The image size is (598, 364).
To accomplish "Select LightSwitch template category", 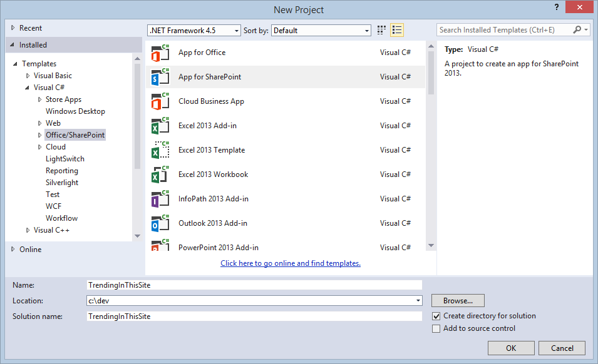I will point(65,159).
